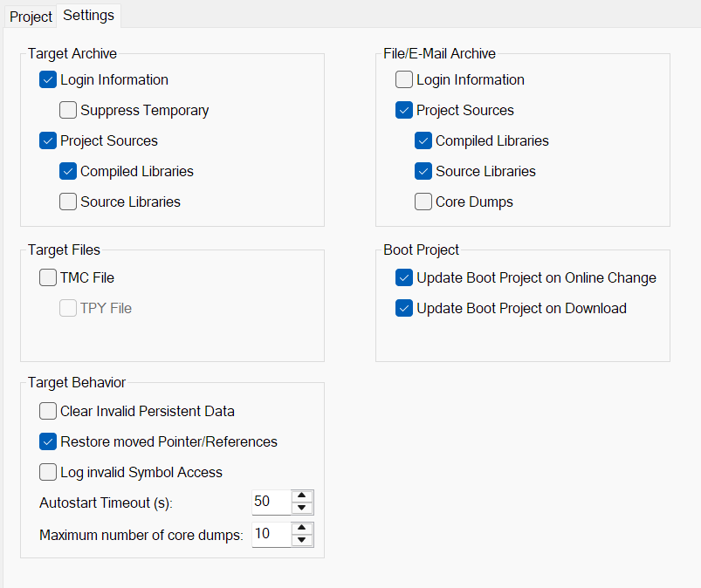701x588 pixels.
Task: Increase the Autostart Timeout value
Action: click(x=303, y=497)
